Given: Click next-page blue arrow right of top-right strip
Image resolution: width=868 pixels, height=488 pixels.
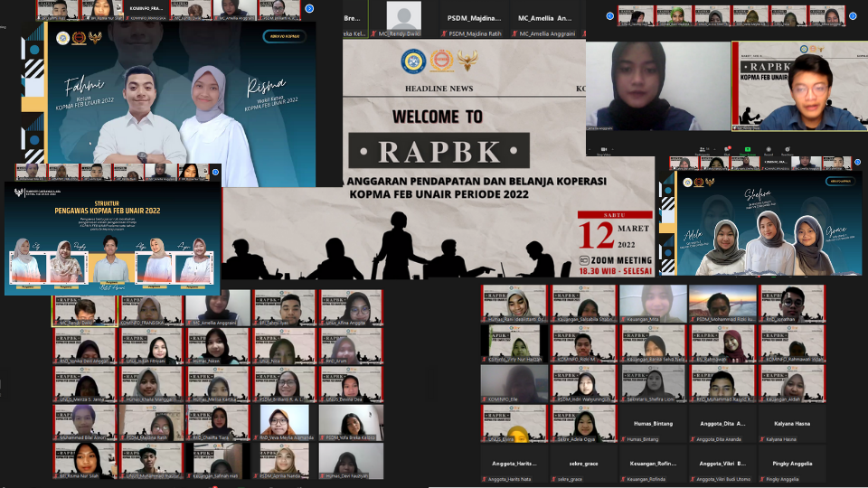Looking at the screenshot, I should coord(853,16).
